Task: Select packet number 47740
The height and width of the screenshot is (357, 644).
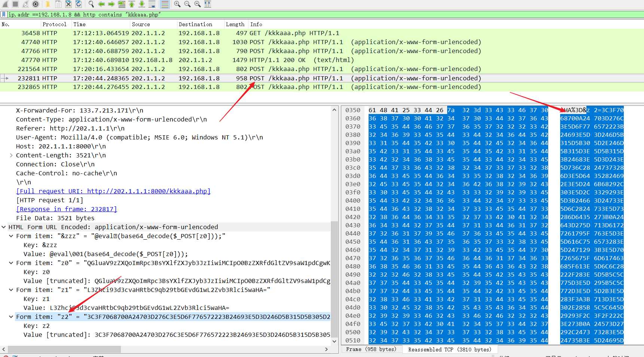Action: coord(322,42)
